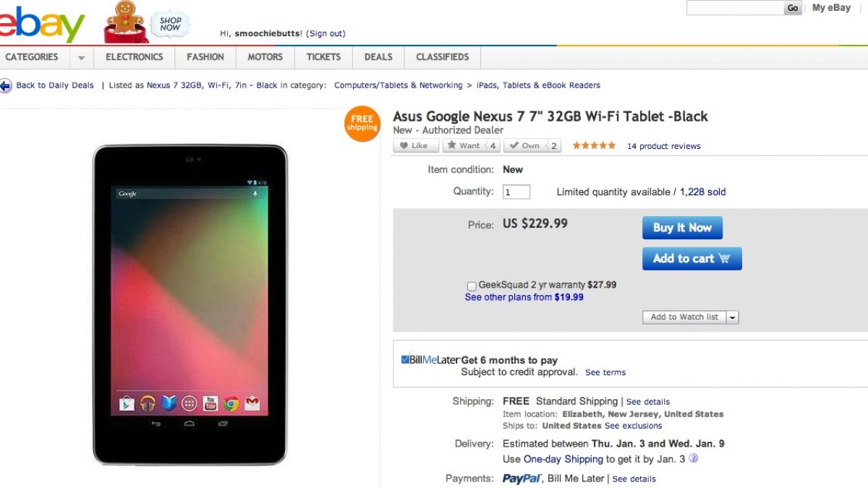Viewport: 868px width, 488px height.
Task: Click the Nexus 7 tablet product image
Action: 190,304
